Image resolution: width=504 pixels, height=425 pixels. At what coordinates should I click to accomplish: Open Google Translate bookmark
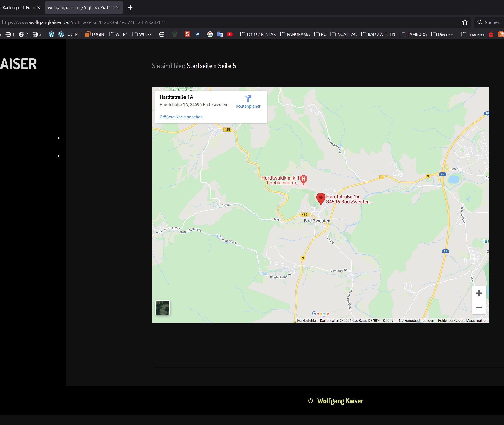pyautogui.click(x=220, y=34)
